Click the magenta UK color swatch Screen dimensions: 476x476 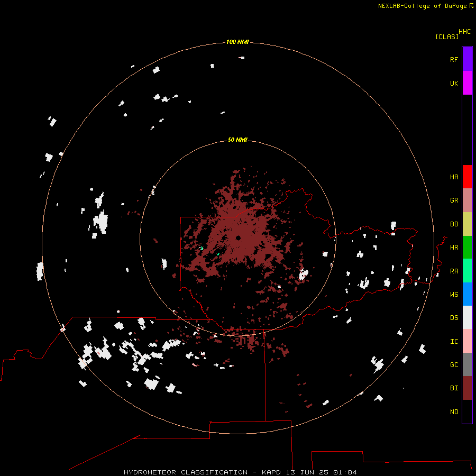(x=467, y=83)
